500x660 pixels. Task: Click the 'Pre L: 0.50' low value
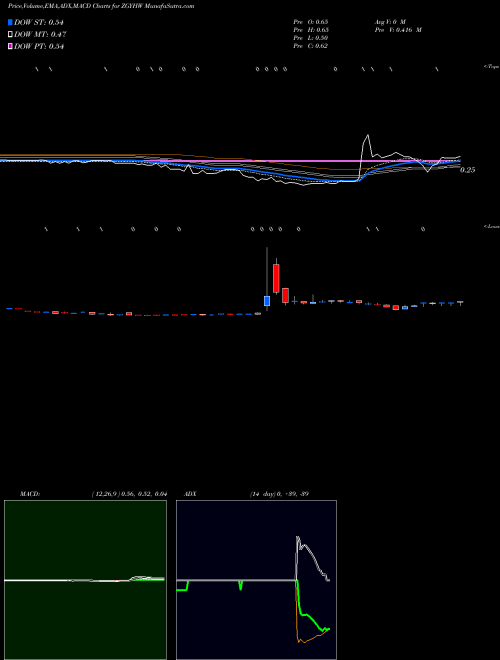coord(311,38)
